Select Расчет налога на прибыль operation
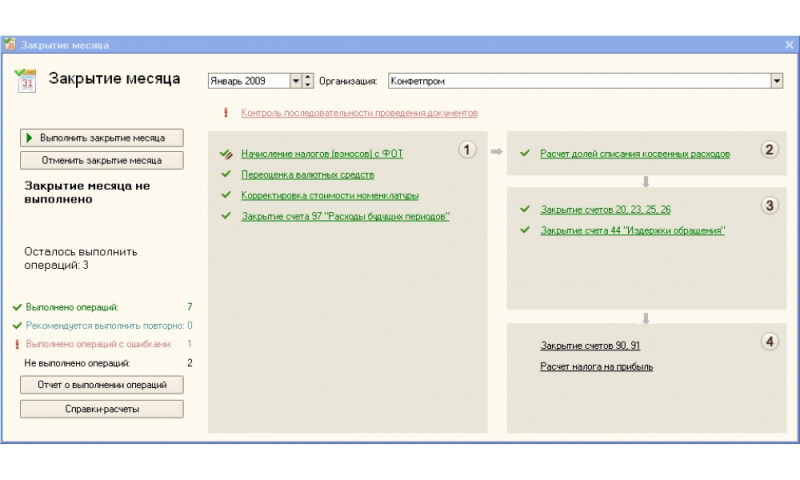The height and width of the screenshot is (480, 800). click(x=596, y=367)
